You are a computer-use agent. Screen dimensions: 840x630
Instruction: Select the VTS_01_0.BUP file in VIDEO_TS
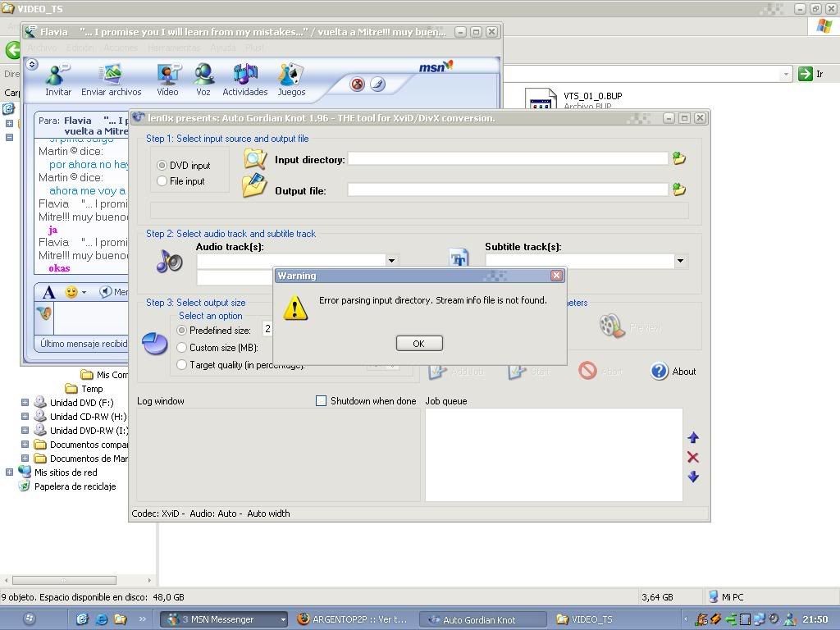[573, 98]
